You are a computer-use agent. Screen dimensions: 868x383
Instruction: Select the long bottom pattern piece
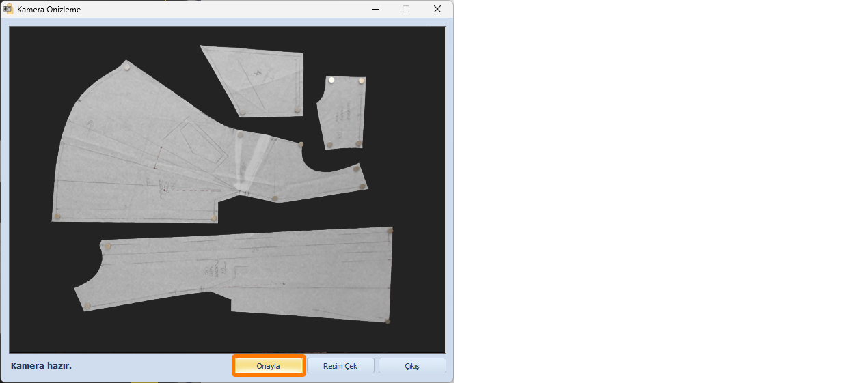[x=273, y=273]
